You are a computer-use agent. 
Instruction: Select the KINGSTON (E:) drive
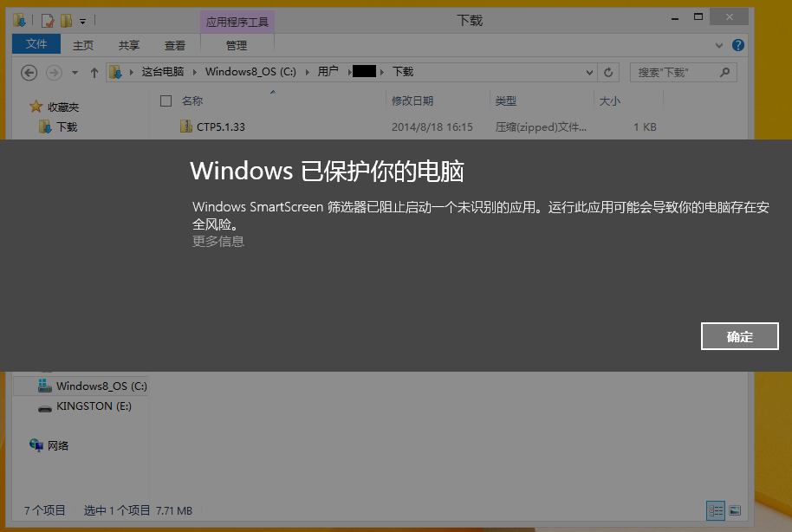(94, 405)
